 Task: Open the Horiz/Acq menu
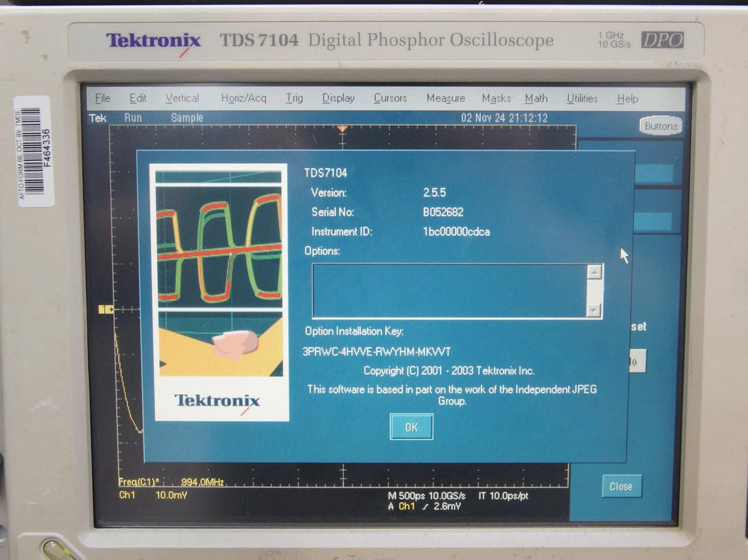tap(244, 98)
